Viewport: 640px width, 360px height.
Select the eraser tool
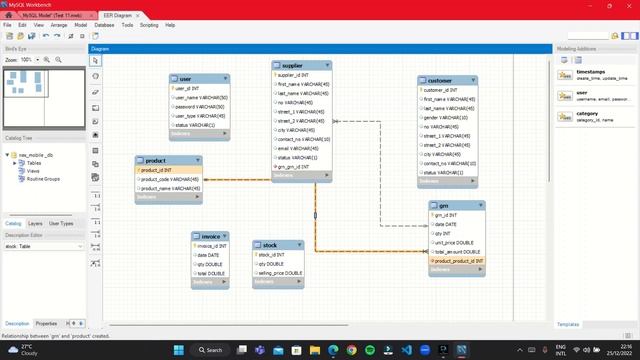(x=96, y=92)
